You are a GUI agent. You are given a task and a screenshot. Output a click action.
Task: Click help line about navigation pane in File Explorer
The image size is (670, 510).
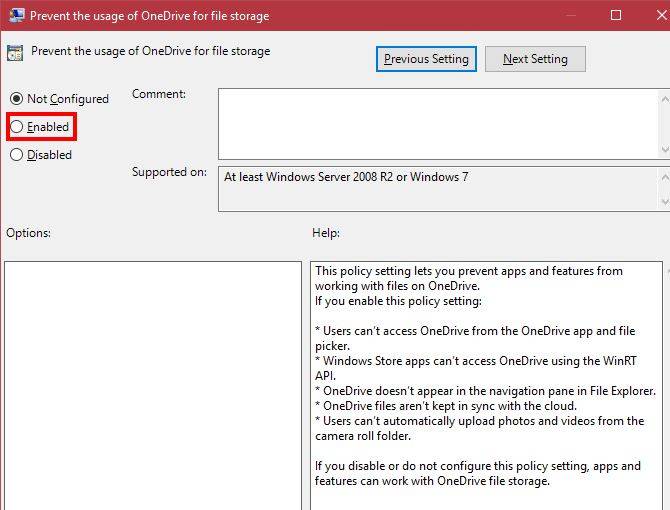(x=485, y=391)
